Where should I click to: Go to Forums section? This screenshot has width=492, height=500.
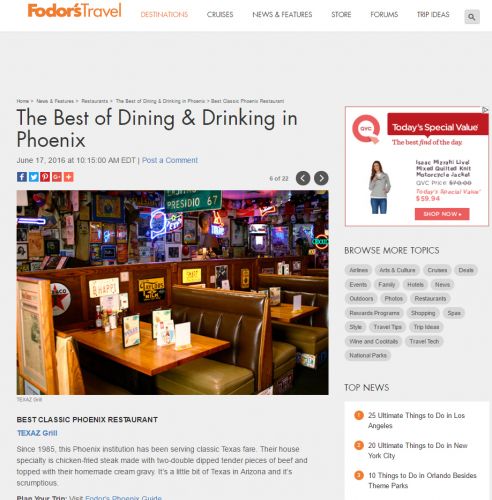click(x=384, y=15)
